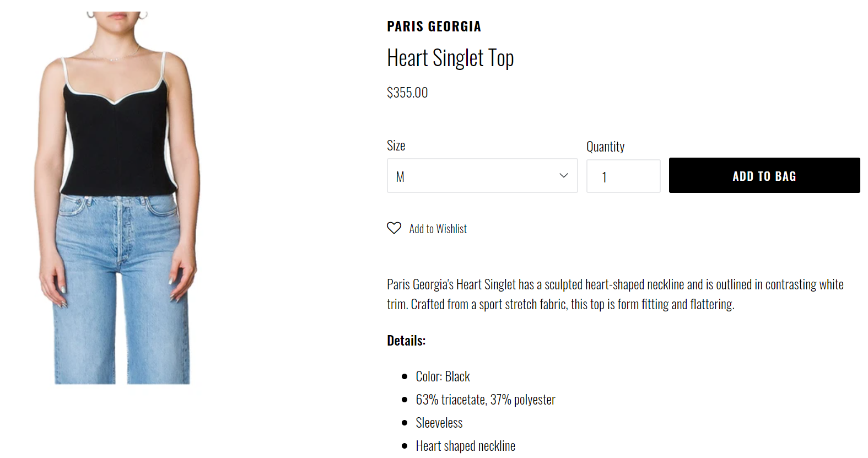Click the Quantity label above the input

tap(605, 147)
